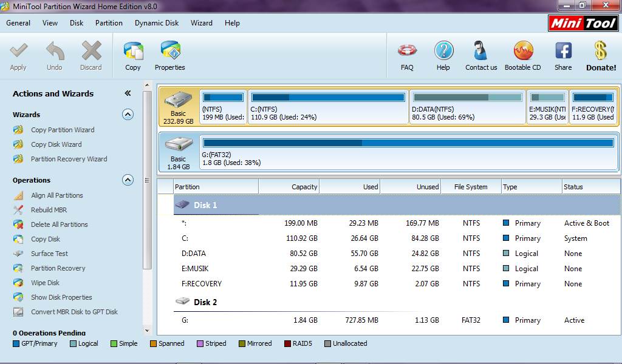The width and height of the screenshot is (622, 364).
Task: Open the Dynamic Disk menu
Action: (x=156, y=23)
